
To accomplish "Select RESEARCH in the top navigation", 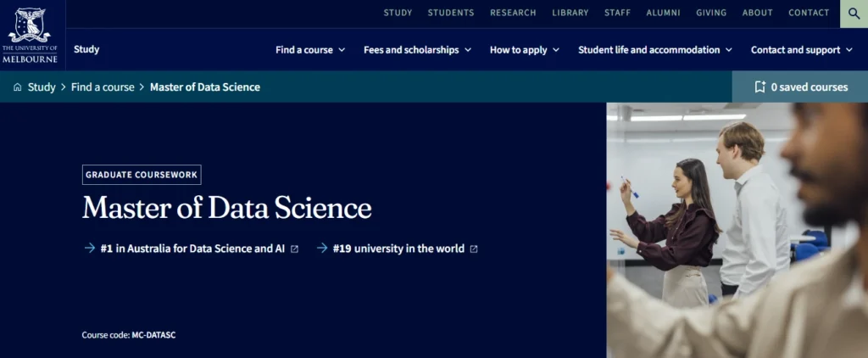I will tap(513, 13).
